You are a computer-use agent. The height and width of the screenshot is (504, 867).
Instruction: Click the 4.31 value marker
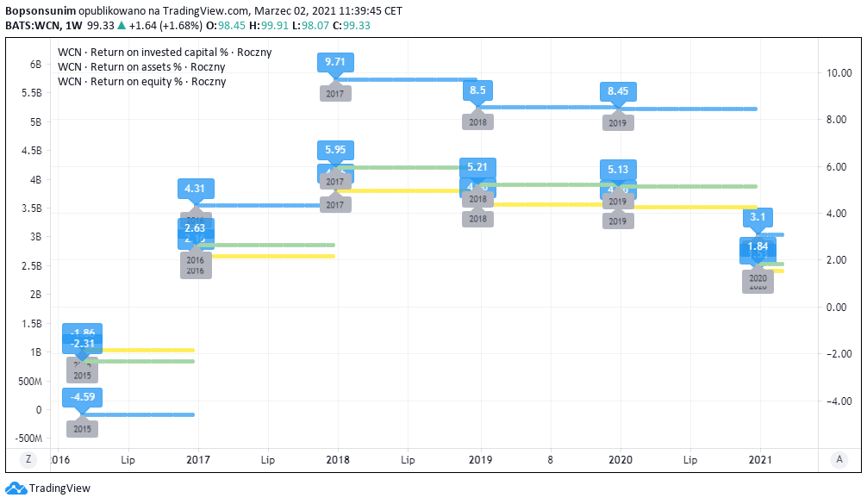(x=195, y=189)
